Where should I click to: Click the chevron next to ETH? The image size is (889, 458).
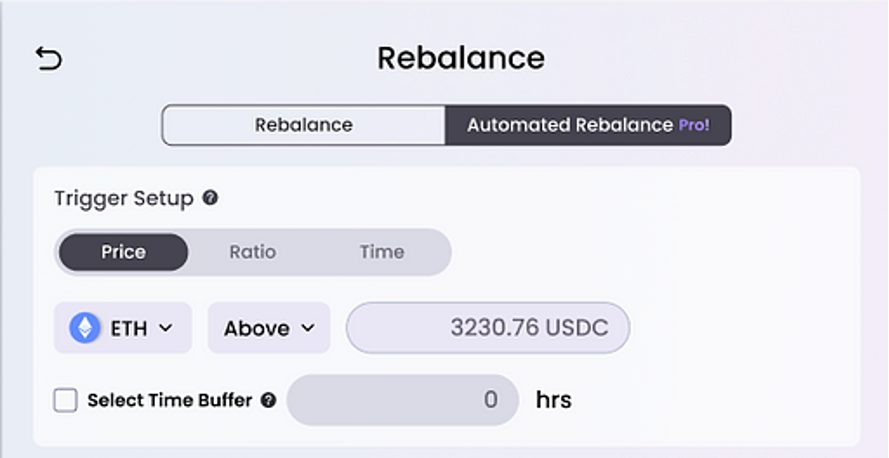pos(166,328)
